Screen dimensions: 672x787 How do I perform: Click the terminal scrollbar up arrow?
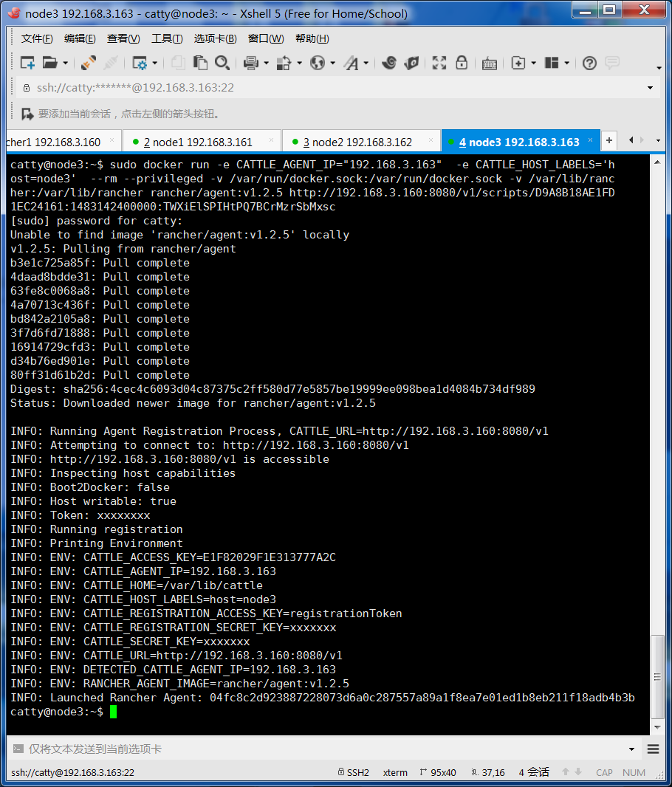coord(657,162)
